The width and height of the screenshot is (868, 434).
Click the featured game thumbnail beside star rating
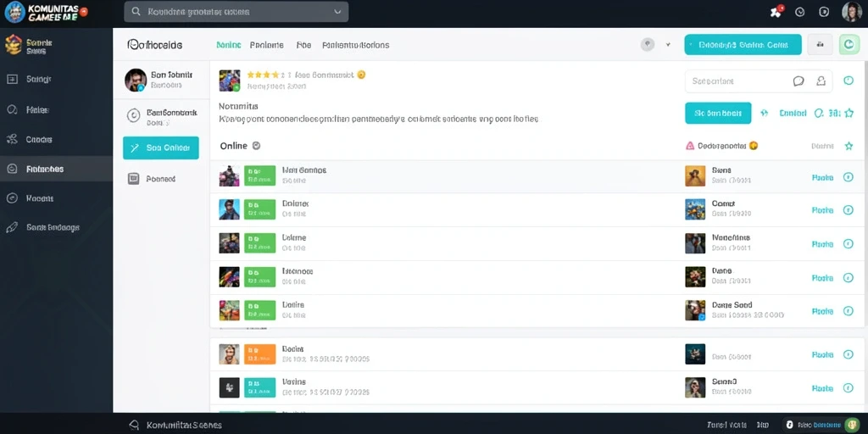coord(229,81)
